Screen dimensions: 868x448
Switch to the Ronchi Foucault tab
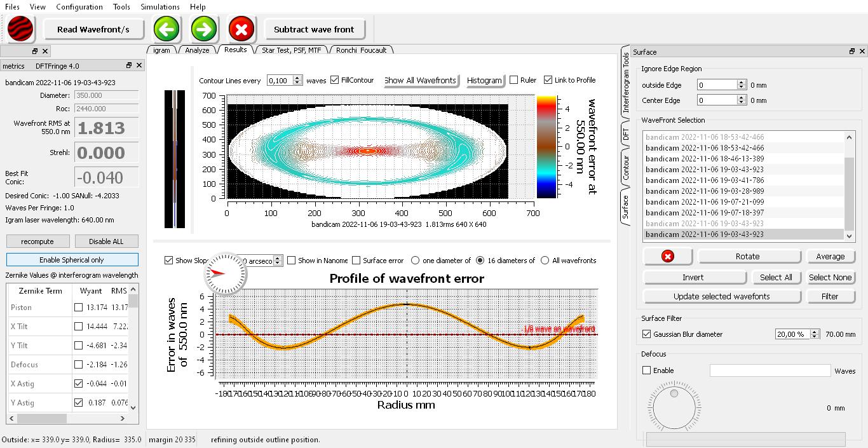(361, 50)
